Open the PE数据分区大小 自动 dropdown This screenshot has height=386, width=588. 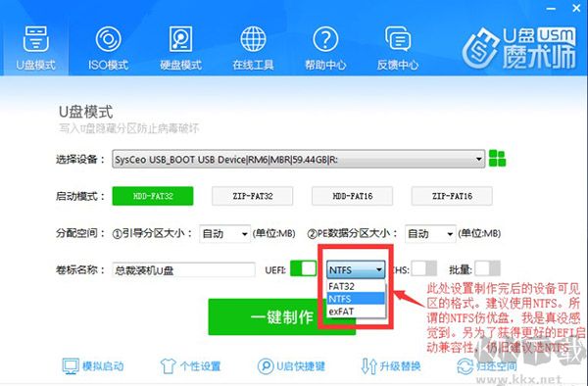coord(430,234)
